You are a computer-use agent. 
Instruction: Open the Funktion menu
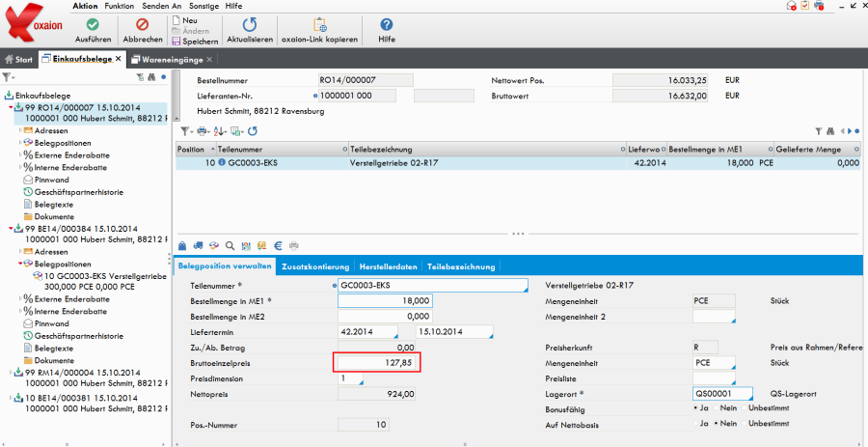click(x=119, y=6)
